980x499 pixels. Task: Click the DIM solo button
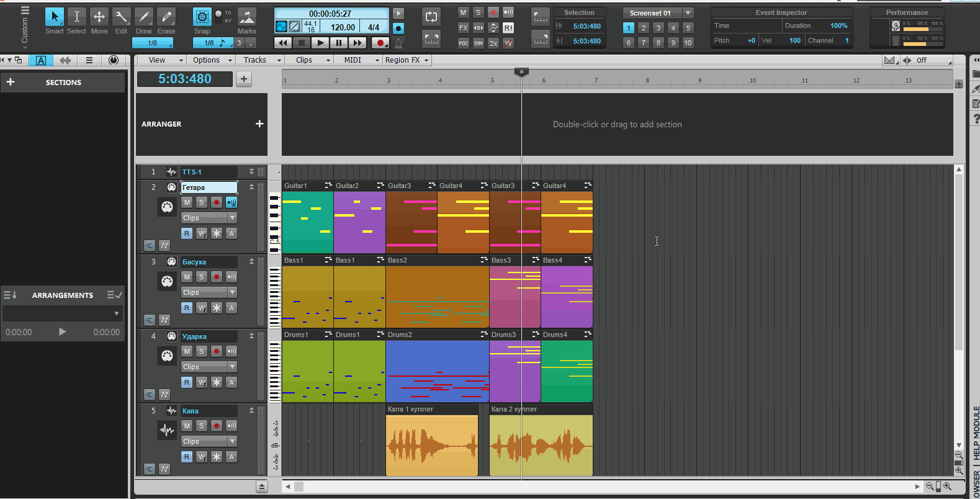[x=478, y=43]
